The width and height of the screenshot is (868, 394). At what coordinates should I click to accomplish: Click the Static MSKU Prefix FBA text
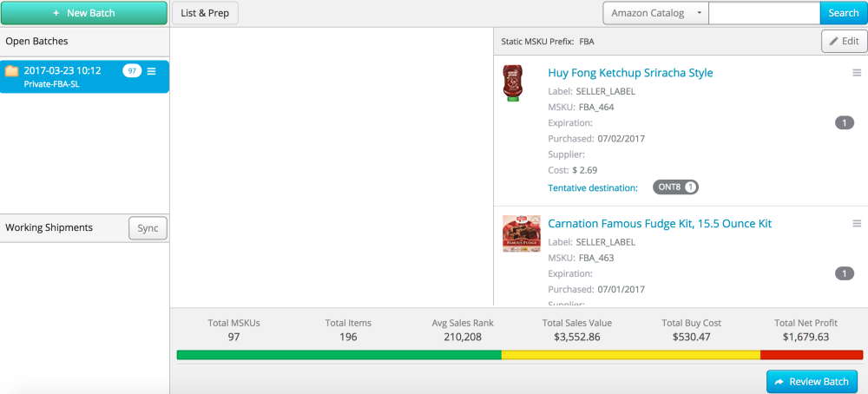pos(548,42)
